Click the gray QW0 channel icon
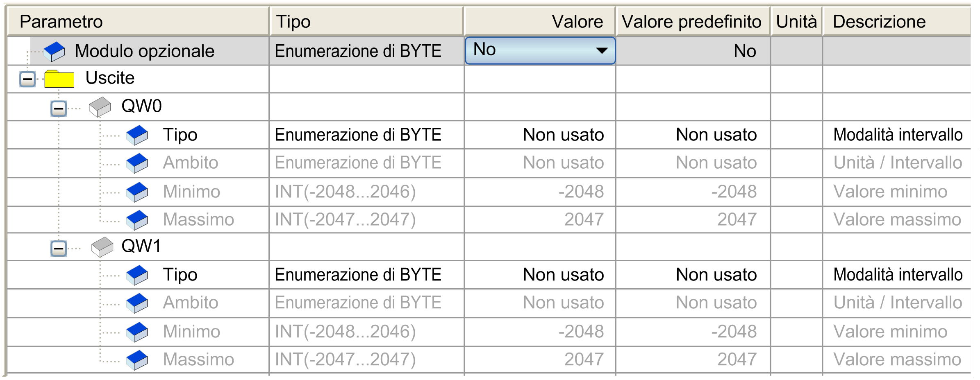Viewport: 980px width, 380px height. pyautogui.click(x=100, y=107)
